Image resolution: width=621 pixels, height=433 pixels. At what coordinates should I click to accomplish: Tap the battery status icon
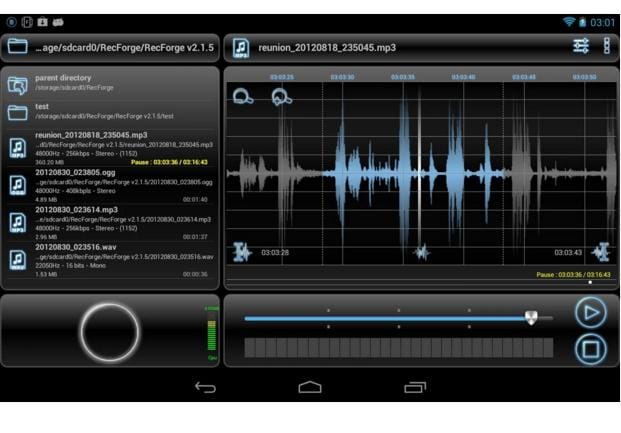click(582, 22)
